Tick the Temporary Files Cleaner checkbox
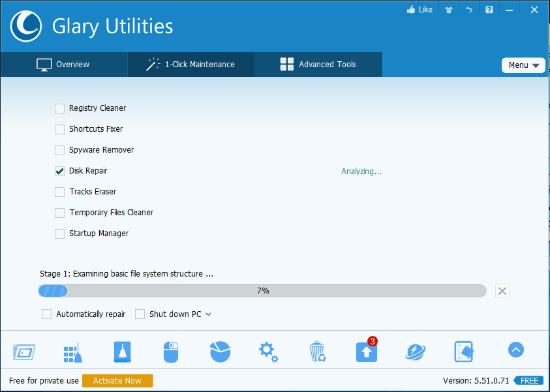 click(59, 213)
